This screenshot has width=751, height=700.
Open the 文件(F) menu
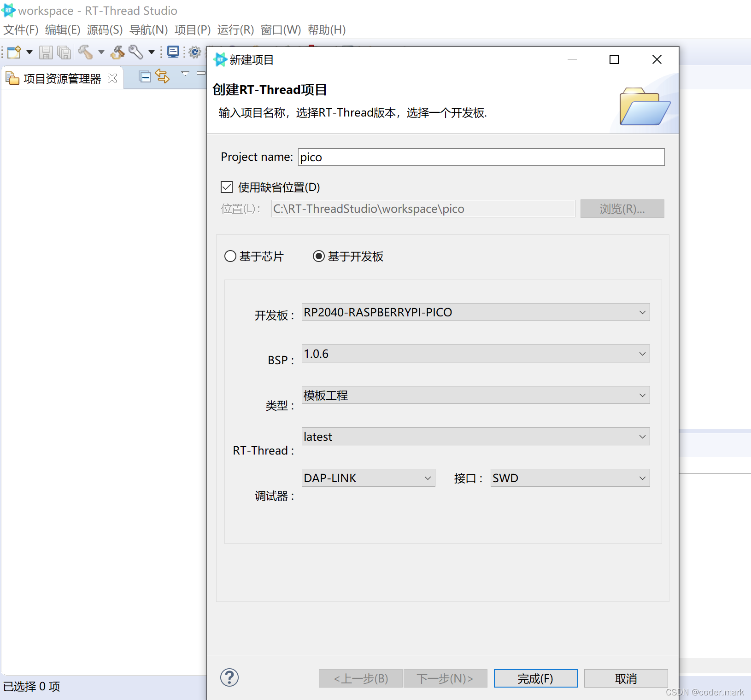point(21,30)
